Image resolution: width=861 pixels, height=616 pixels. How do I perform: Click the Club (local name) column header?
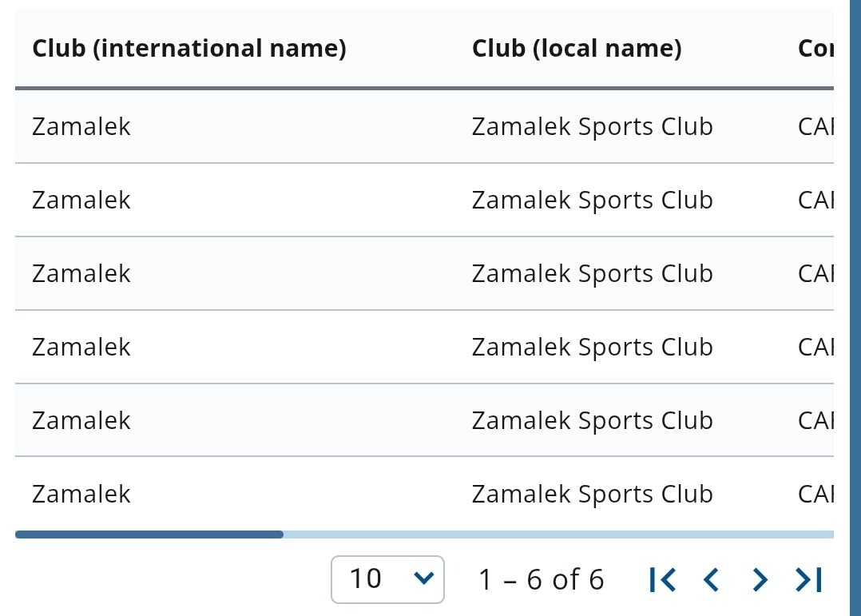click(577, 49)
